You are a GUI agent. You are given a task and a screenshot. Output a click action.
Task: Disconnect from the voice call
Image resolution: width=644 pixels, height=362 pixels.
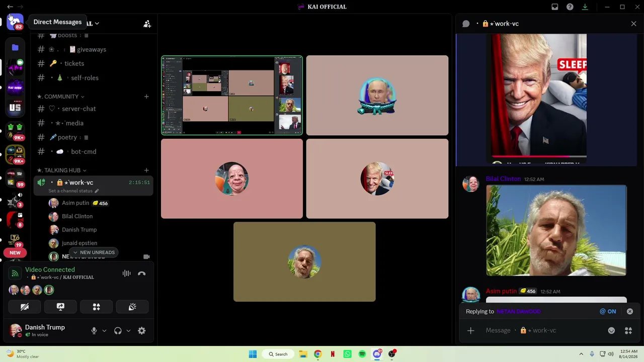click(142, 274)
